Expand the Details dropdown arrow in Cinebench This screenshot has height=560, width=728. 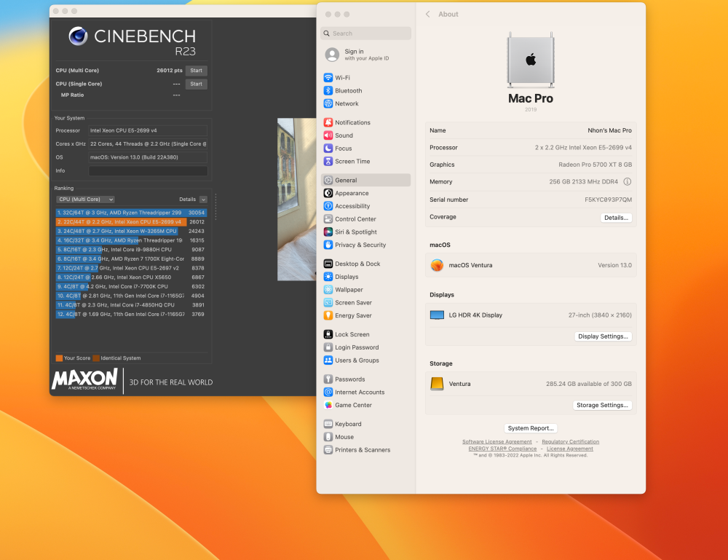pyautogui.click(x=203, y=200)
